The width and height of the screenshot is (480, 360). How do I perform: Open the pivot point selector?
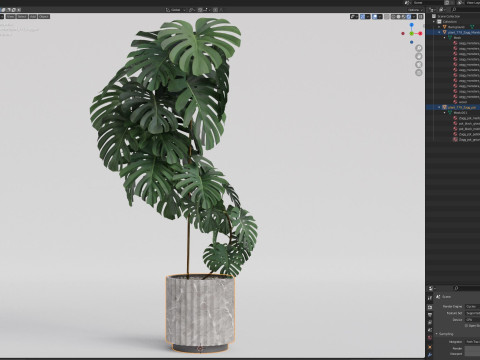pos(192,10)
